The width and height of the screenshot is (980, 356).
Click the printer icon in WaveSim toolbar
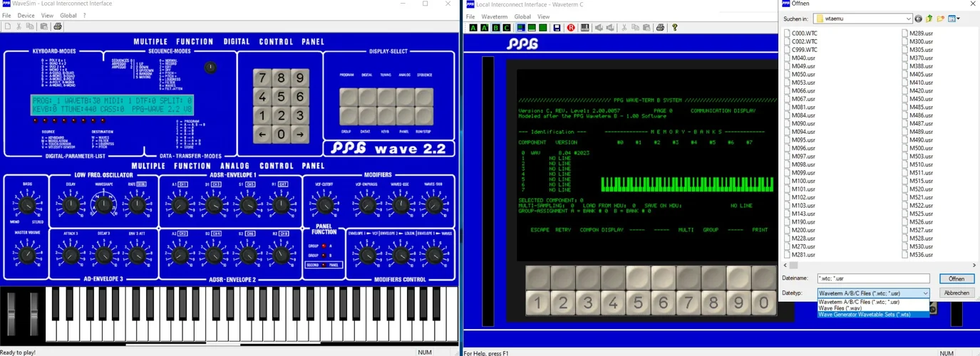coord(58,26)
